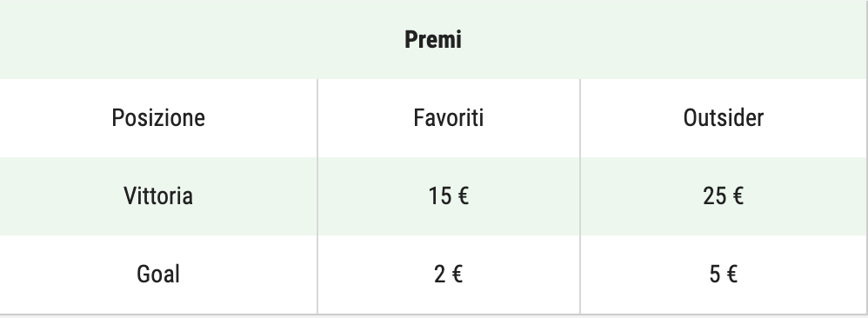This screenshot has width=868, height=318.
Task: Click the number 25 in the Outsider column
Action: [x=713, y=196]
